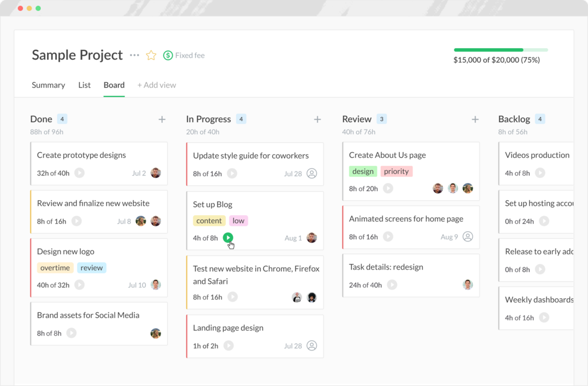Click + Add view to create a view
Viewport: 588px width, 386px height.
pos(157,85)
